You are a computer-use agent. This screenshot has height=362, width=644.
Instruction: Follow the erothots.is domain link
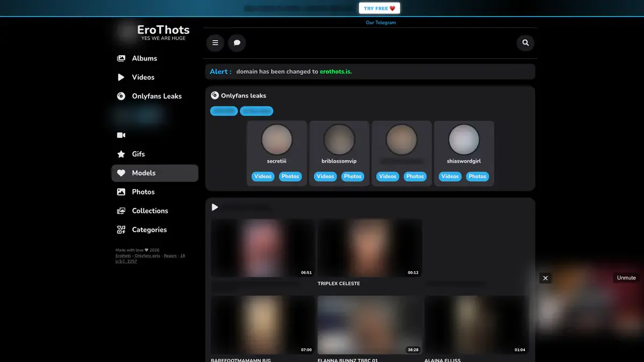click(336, 71)
